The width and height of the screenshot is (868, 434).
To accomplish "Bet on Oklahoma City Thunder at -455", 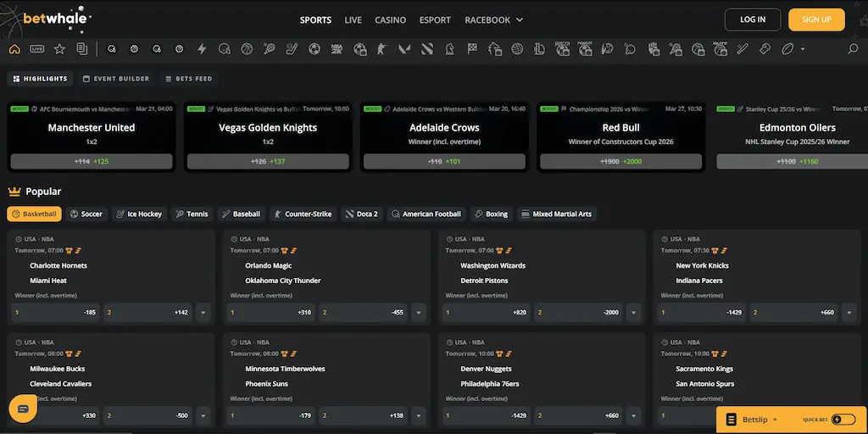I will click(x=363, y=312).
